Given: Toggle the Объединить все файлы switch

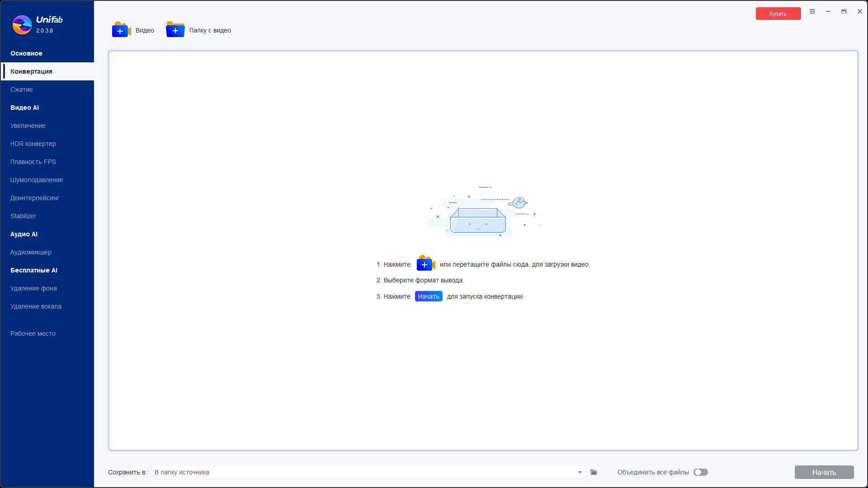Looking at the screenshot, I should 700,472.
